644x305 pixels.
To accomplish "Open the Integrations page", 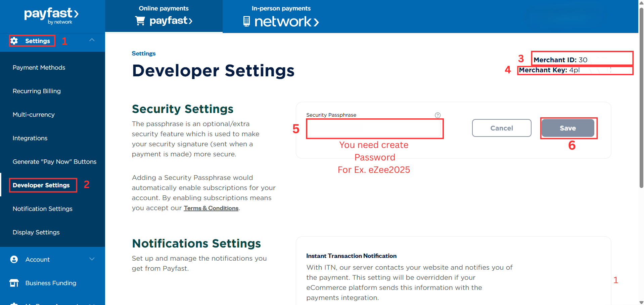I will tap(30, 138).
